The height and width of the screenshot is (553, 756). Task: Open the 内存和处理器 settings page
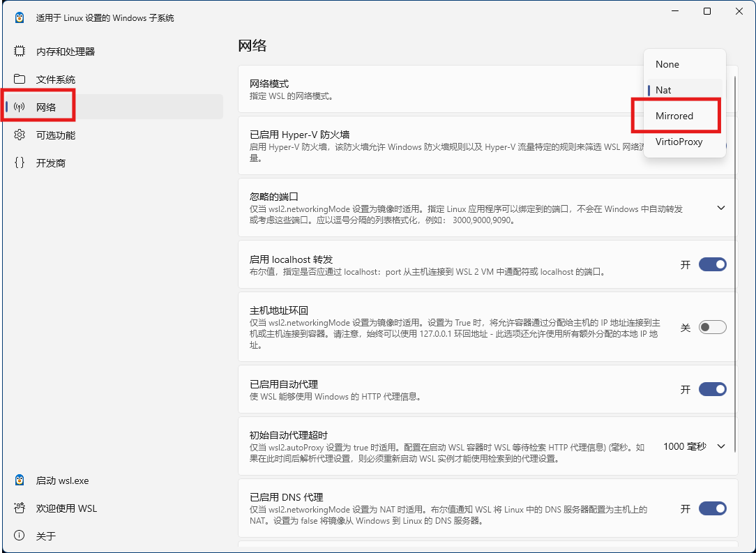pos(114,51)
